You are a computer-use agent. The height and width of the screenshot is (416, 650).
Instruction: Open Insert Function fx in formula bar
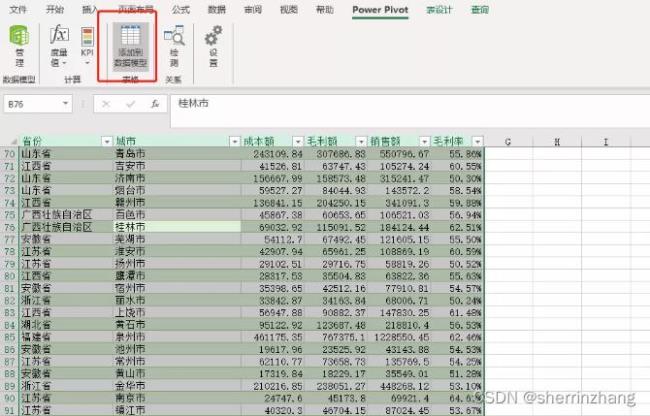pos(155,104)
